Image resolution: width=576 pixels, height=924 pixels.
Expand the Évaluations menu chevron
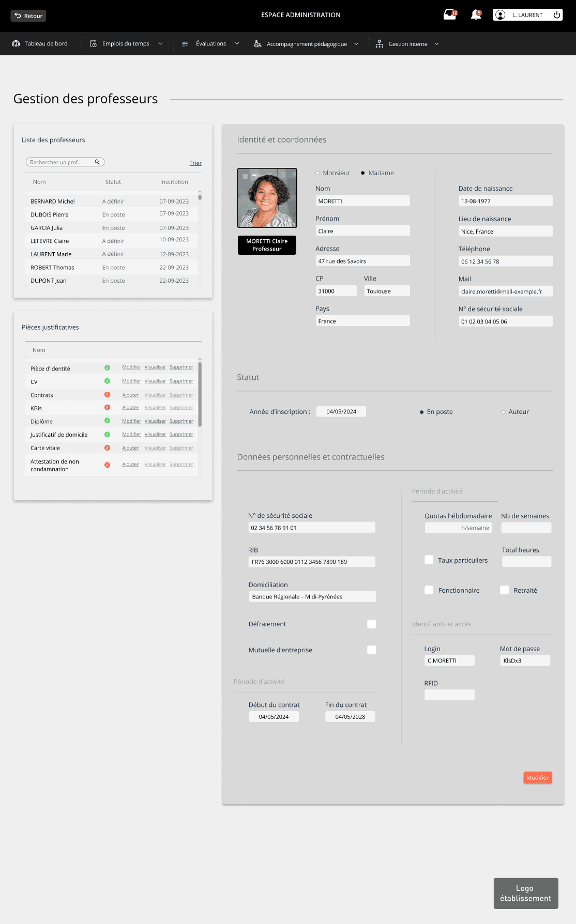coord(237,44)
